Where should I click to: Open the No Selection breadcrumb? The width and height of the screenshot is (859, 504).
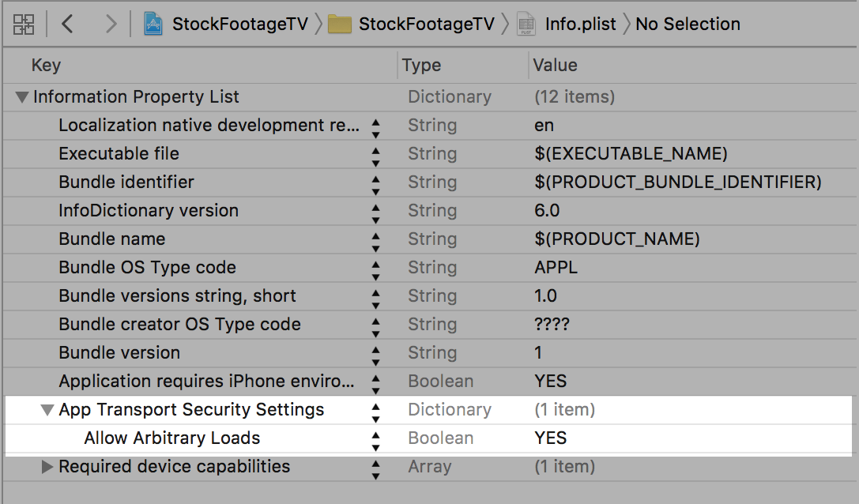pyautogui.click(x=688, y=24)
